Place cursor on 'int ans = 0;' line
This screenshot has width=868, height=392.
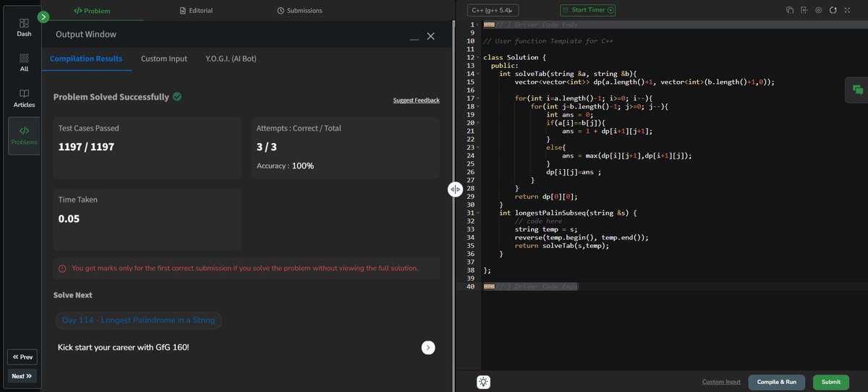click(x=569, y=114)
